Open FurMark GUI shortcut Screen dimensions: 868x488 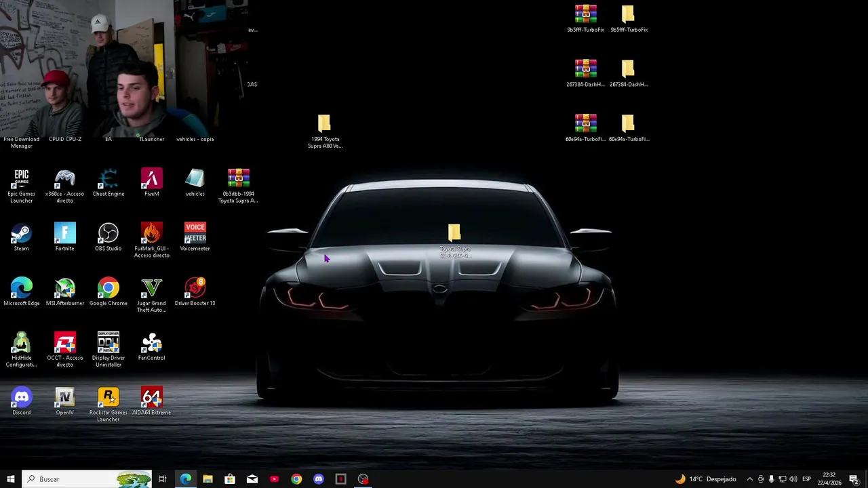coord(152,241)
